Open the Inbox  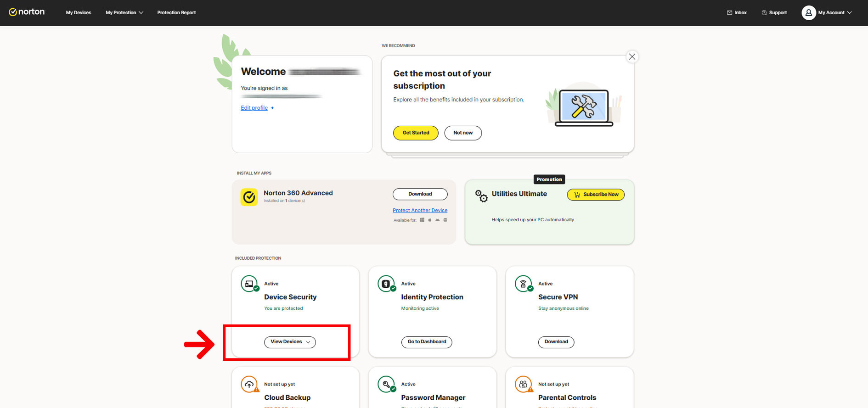[737, 13]
